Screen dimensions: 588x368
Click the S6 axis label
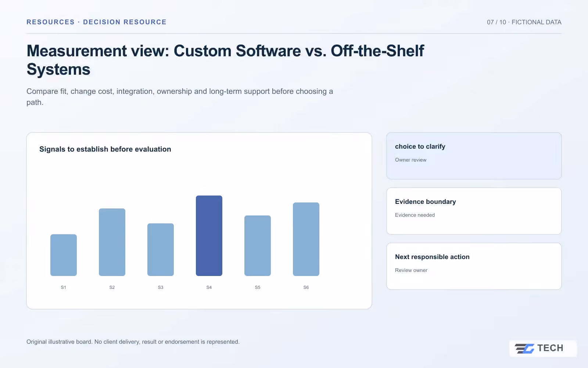tap(306, 287)
